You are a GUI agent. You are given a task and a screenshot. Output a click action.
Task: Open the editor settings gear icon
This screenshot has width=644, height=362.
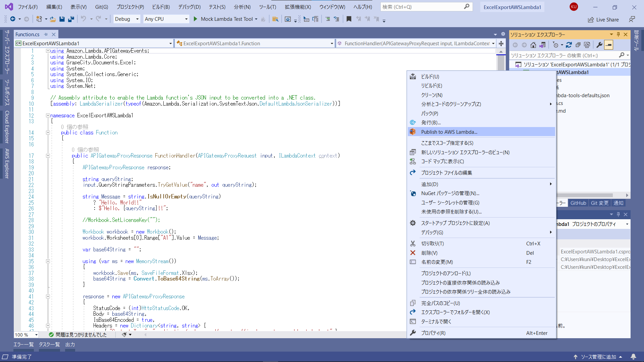point(503,34)
